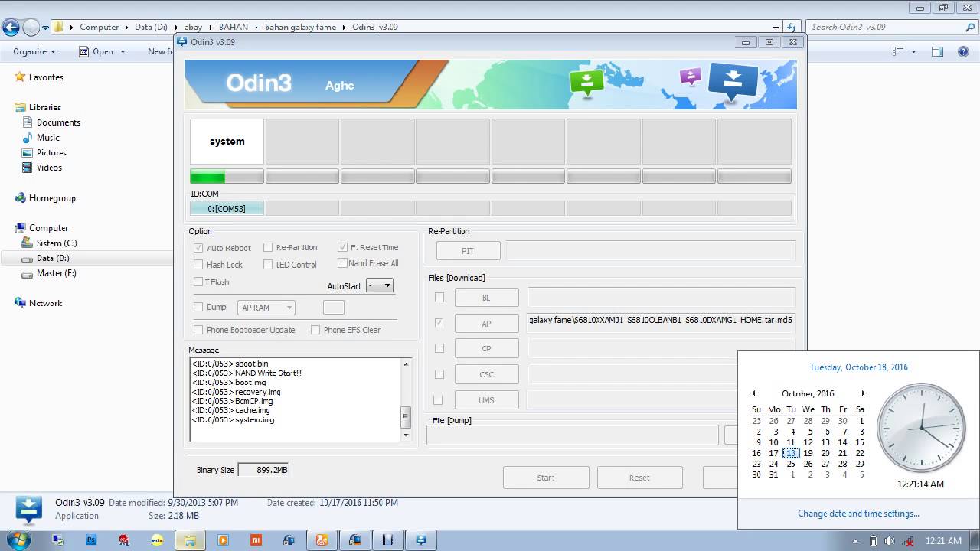Go to next month in calendar
The height and width of the screenshot is (551, 980).
(863, 393)
